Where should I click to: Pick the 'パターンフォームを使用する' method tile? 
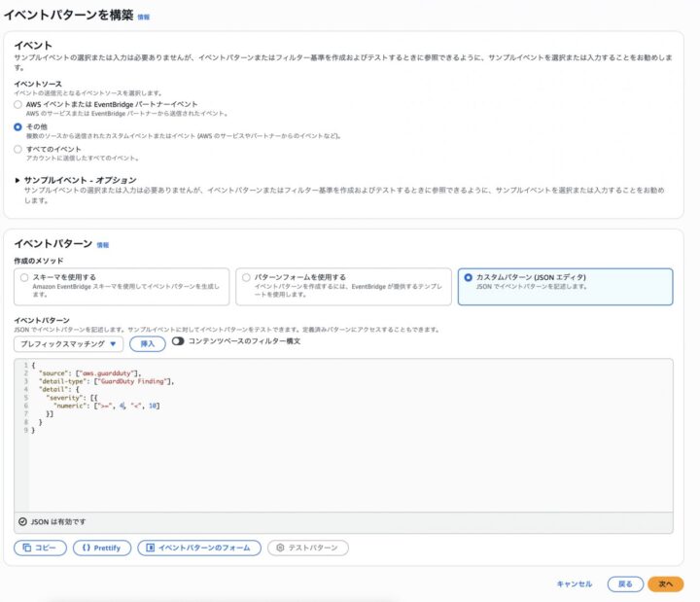(246, 277)
